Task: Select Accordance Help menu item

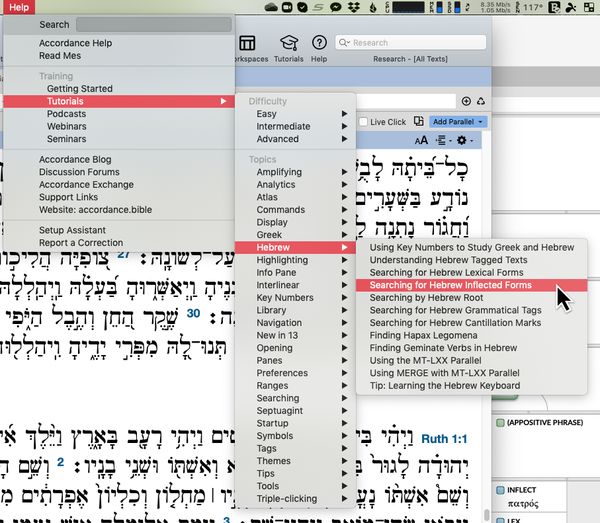Action: point(119,43)
